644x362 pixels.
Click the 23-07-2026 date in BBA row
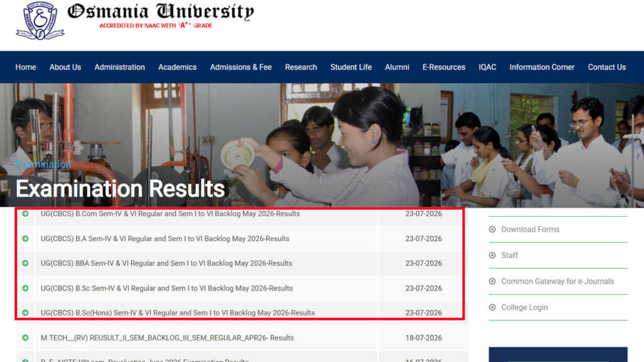[x=423, y=263]
